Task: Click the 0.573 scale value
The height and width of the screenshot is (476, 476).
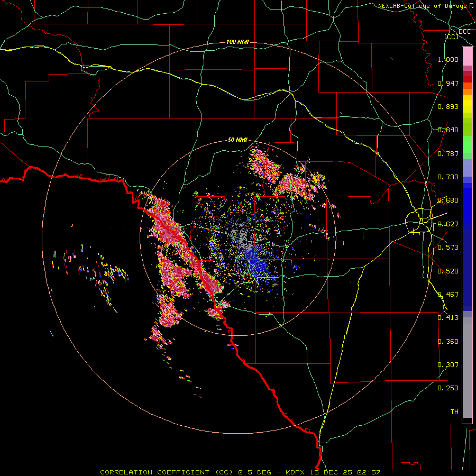Action: tap(448, 248)
